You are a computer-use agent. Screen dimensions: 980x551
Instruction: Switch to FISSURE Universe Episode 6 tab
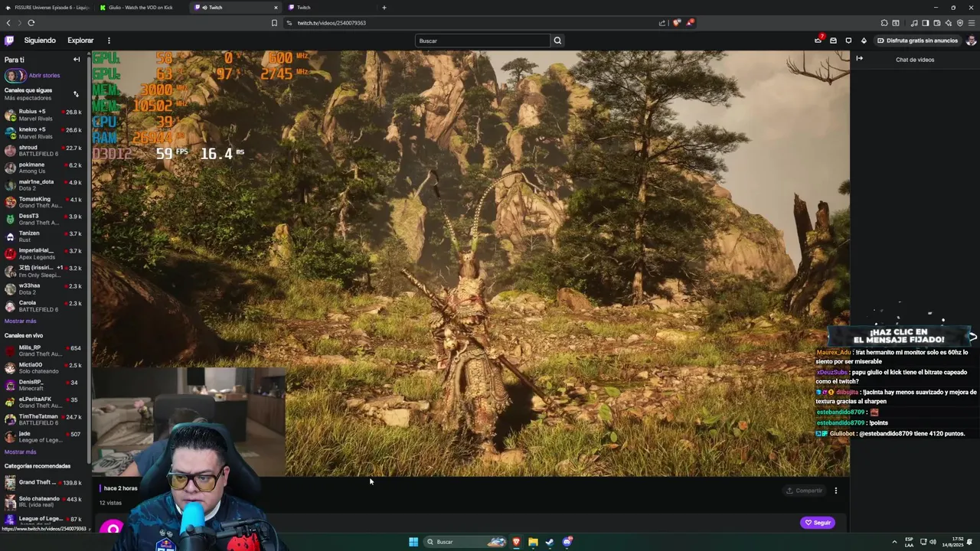pyautogui.click(x=47, y=8)
